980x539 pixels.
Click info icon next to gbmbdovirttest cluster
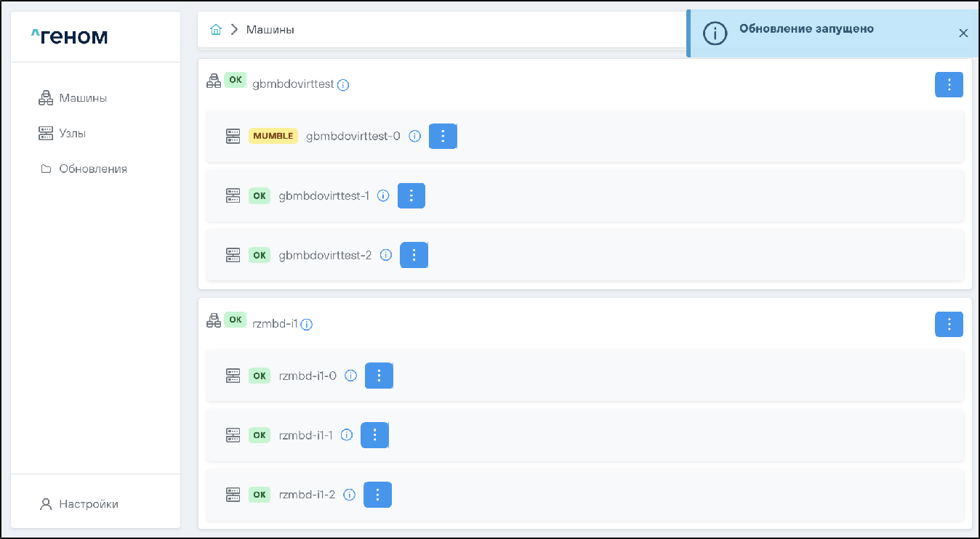(343, 85)
